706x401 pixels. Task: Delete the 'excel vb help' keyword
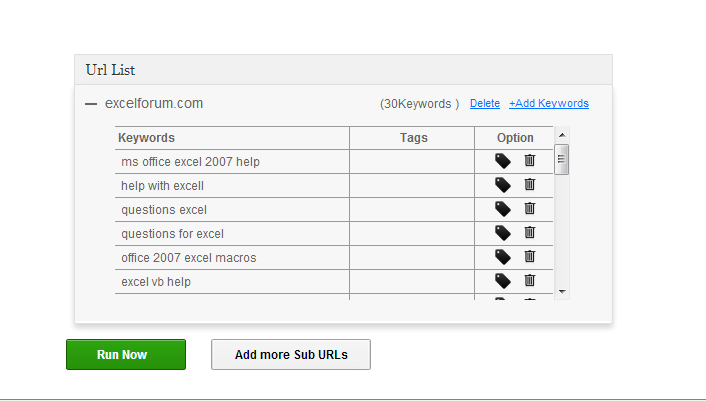pos(530,280)
